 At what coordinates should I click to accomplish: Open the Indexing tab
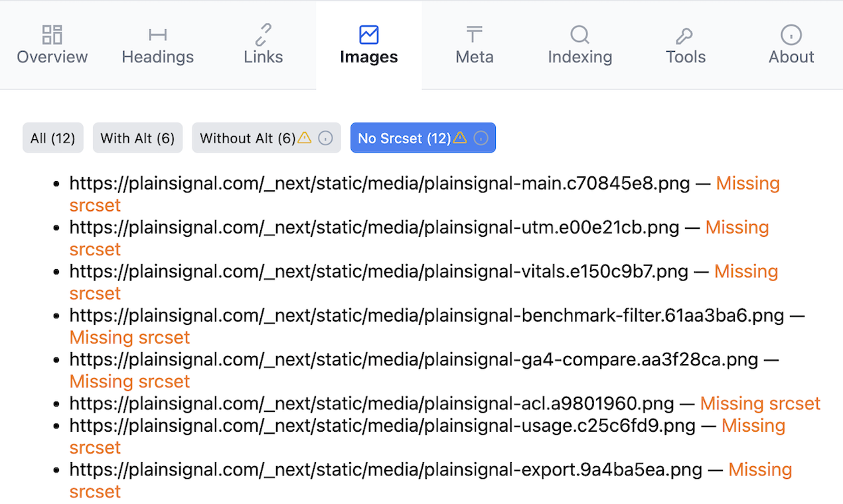tap(580, 45)
